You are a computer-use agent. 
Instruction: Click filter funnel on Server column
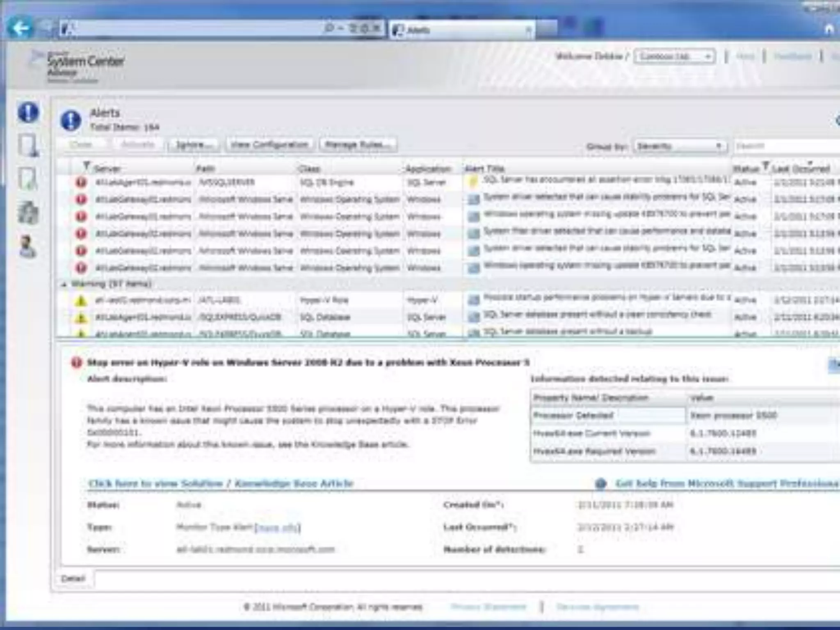[86, 166]
